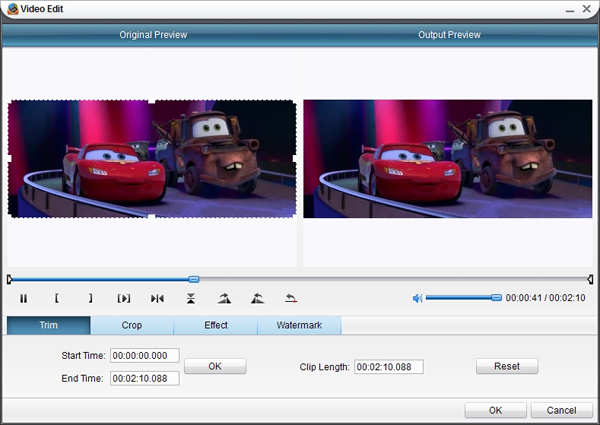Click the Video Edit app icon

tap(13, 8)
